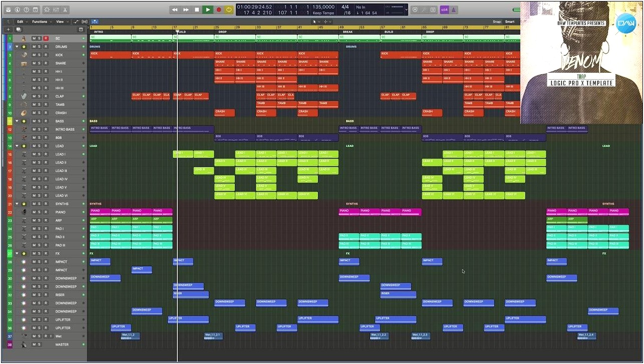Viewport: 644px width, 364px height.
Task: Click the DAW logo in Venom template thumbnail
Action: pyautogui.click(x=625, y=24)
